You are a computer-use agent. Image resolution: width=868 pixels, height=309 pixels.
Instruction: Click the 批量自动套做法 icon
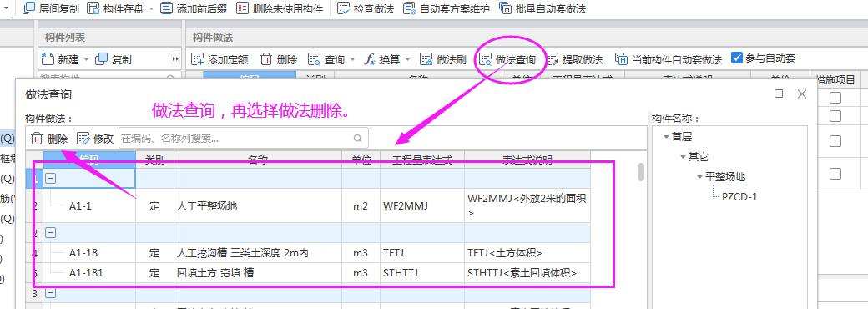coord(506,8)
